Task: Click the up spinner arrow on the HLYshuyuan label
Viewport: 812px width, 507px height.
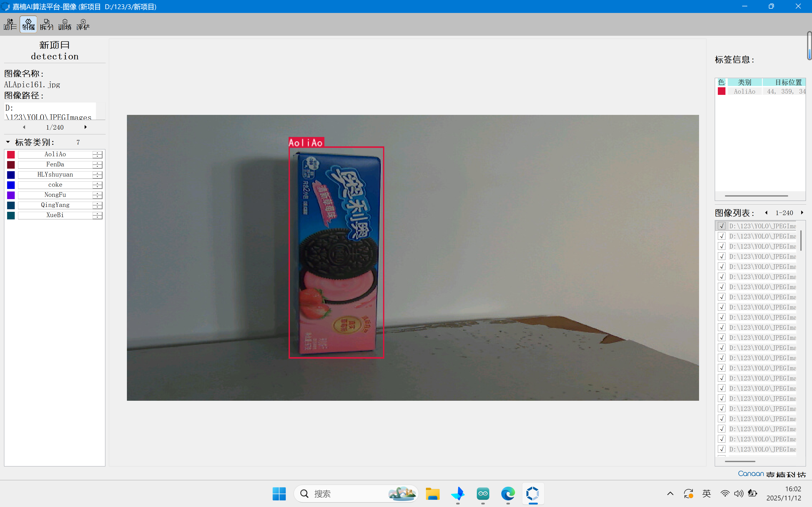Action: pos(97,173)
